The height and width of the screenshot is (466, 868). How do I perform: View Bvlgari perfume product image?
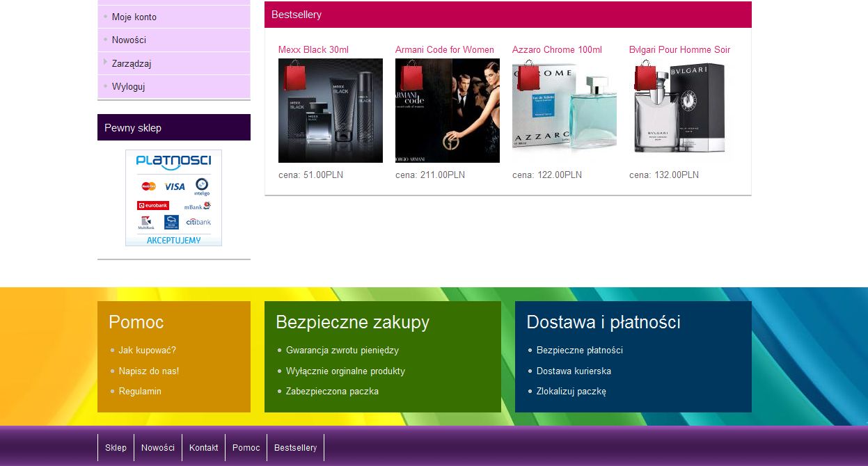pos(681,111)
